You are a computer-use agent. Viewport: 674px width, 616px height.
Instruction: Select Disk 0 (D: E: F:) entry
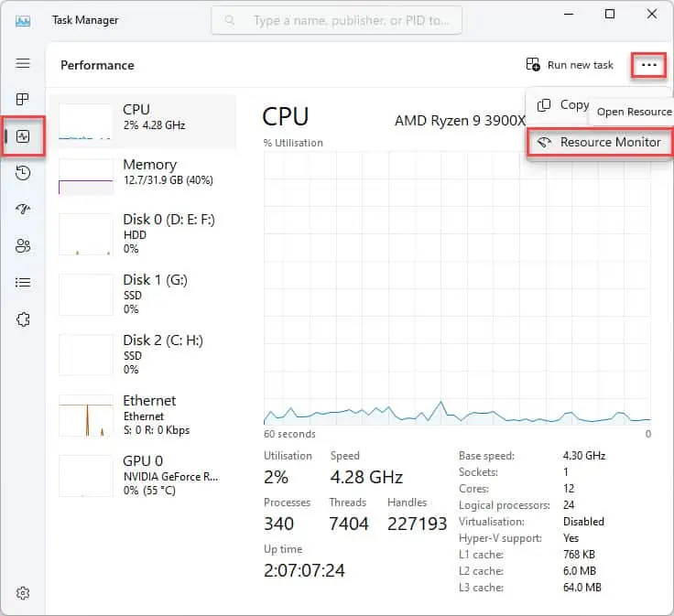143,233
